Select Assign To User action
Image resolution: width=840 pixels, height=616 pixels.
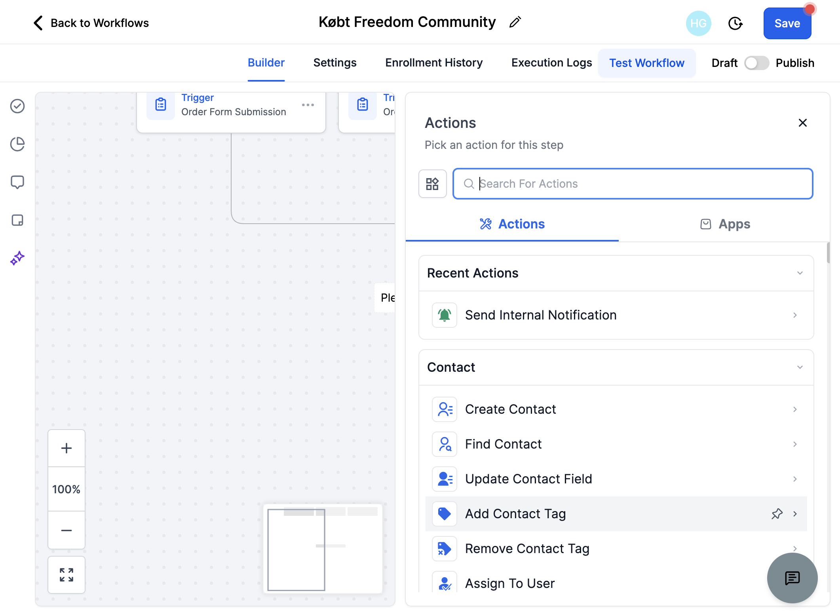tap(616, 583)
